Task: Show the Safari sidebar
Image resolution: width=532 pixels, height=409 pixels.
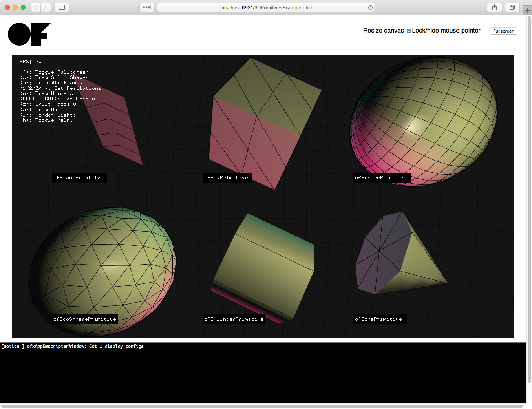Action: pos(62,7)
